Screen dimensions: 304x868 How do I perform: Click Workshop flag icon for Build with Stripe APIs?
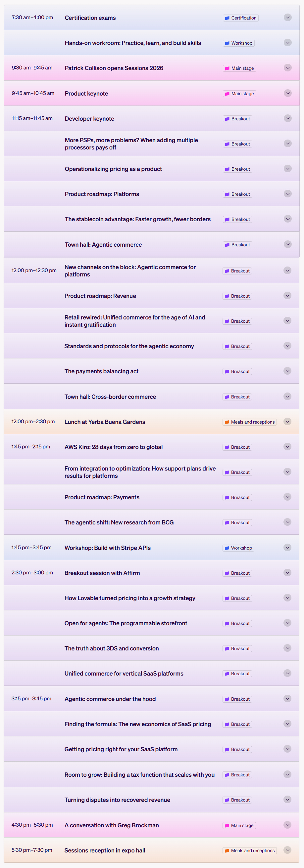click(x=227, y=548)
